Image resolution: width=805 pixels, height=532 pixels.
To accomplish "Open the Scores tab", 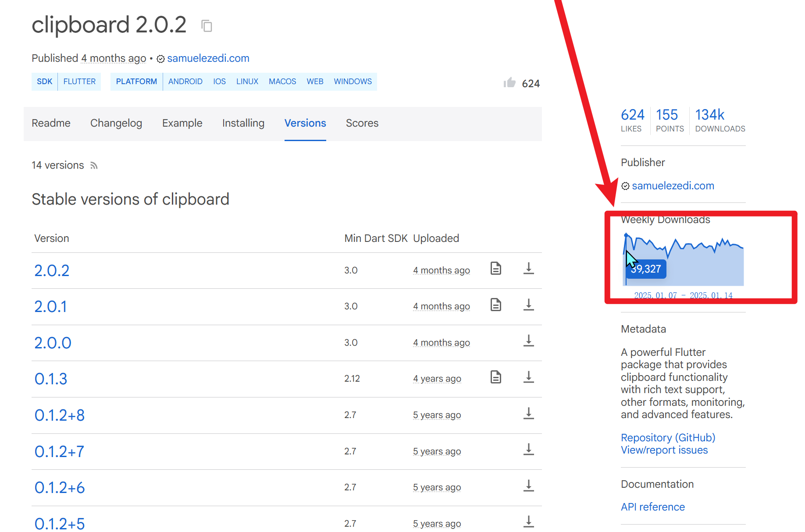I will click(x=362, y=123).
